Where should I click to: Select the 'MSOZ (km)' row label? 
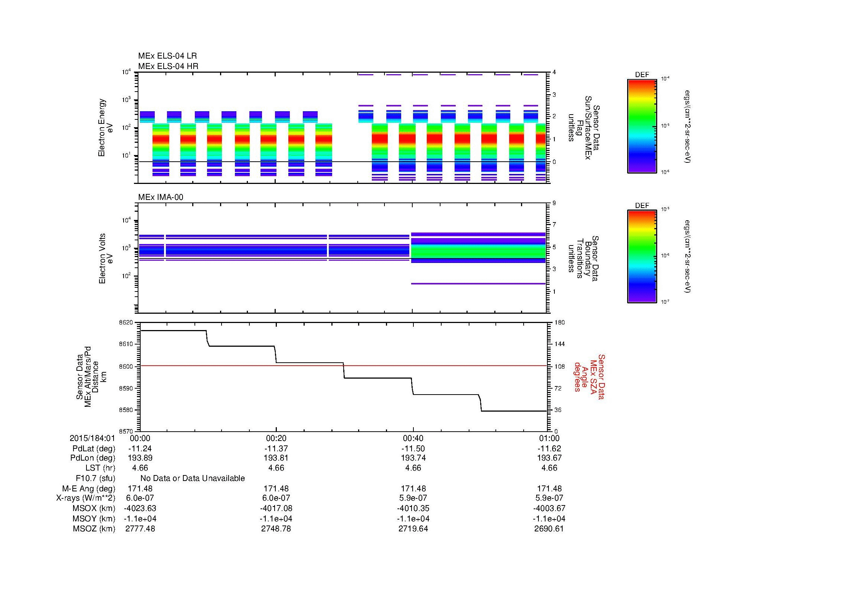[x=94, y=528]
